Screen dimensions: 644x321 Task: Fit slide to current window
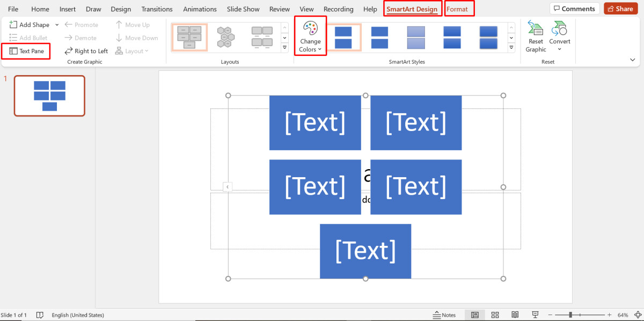point(636,315)
